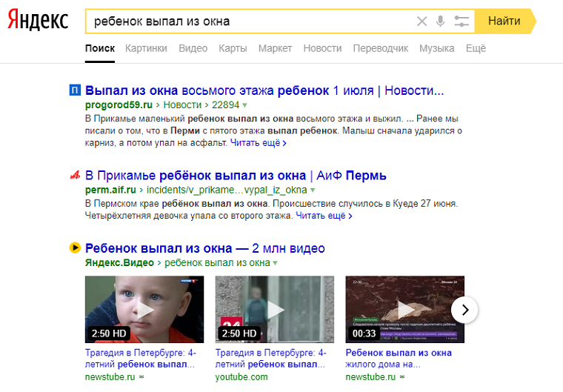563x392 pixels.
Task: Open the Карты tab
Action: 233,48
